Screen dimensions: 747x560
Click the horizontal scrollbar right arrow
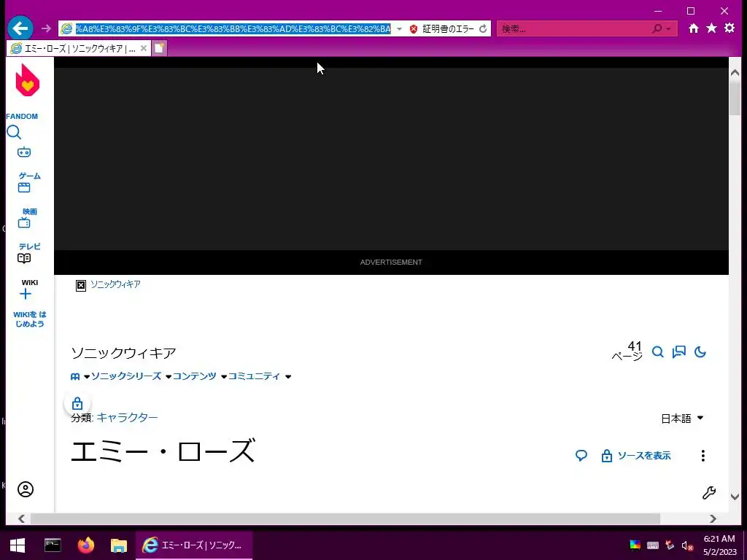(x=713, y=518)
